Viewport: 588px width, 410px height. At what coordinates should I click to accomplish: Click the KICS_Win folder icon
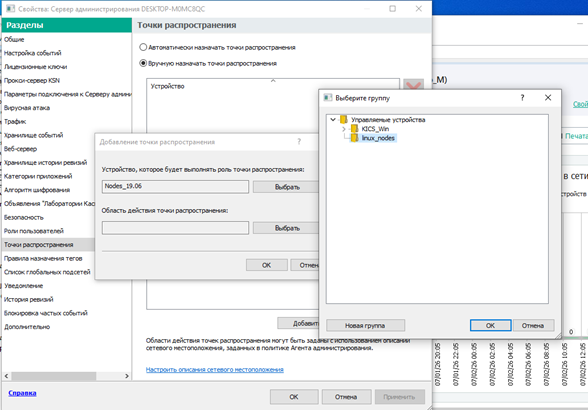354,129
